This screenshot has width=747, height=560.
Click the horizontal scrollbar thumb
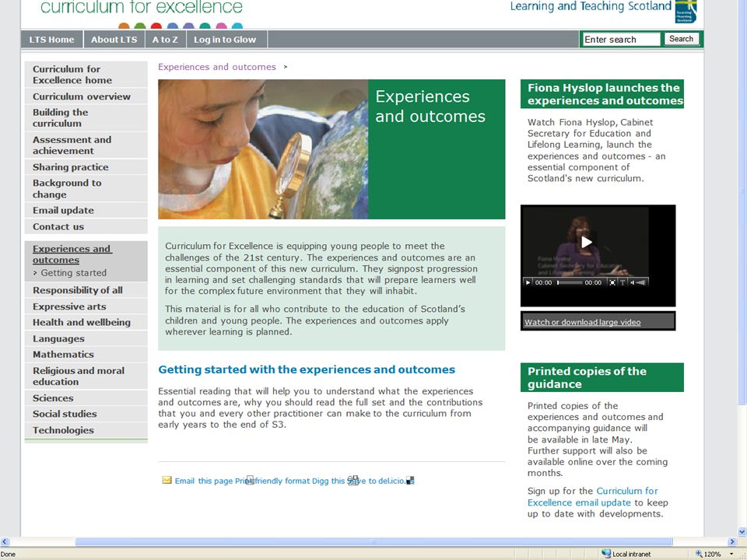pyautogui.click(x=373, y=541)
